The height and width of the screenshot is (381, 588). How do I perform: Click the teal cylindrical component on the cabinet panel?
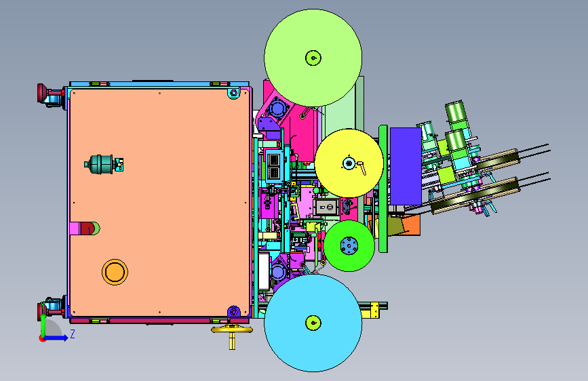point(103,164)
